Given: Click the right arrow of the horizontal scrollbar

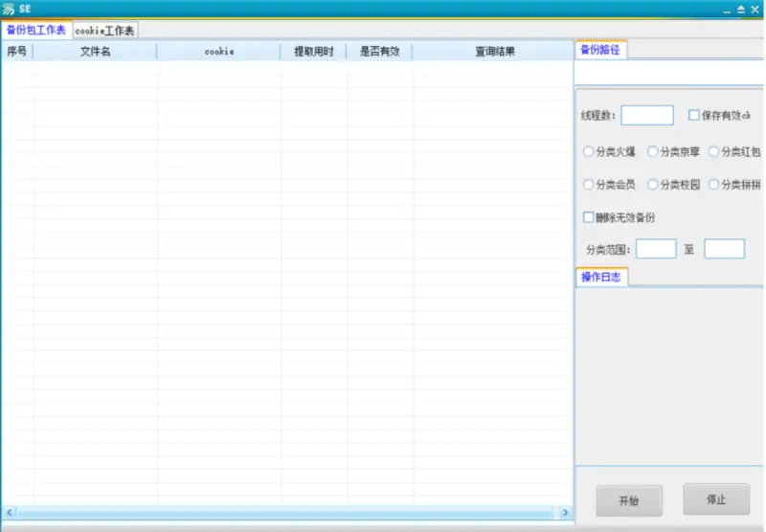Looking at the screenshot, I should 565,514.
